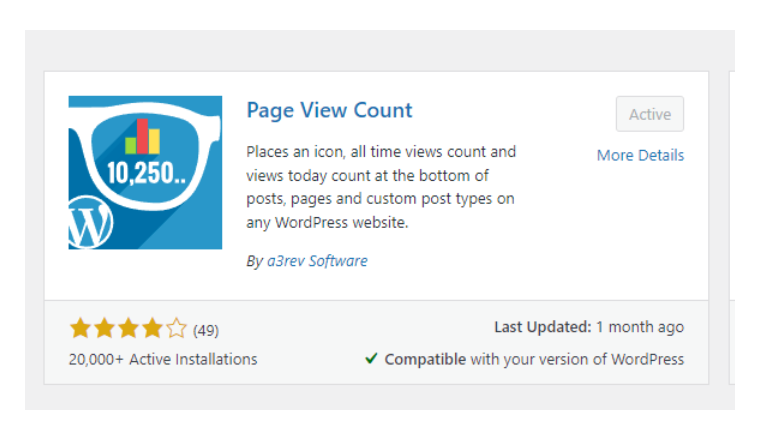The width and height of the screenshot is (760, 440).
Task: Click the fourth gold rating star
Action: coord(152,328)
